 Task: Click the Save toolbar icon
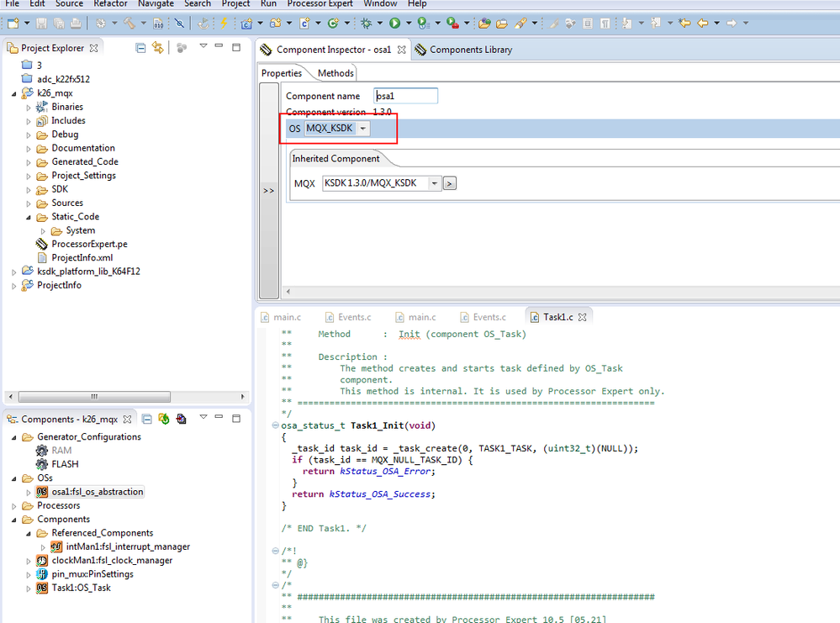click(41, 23)
